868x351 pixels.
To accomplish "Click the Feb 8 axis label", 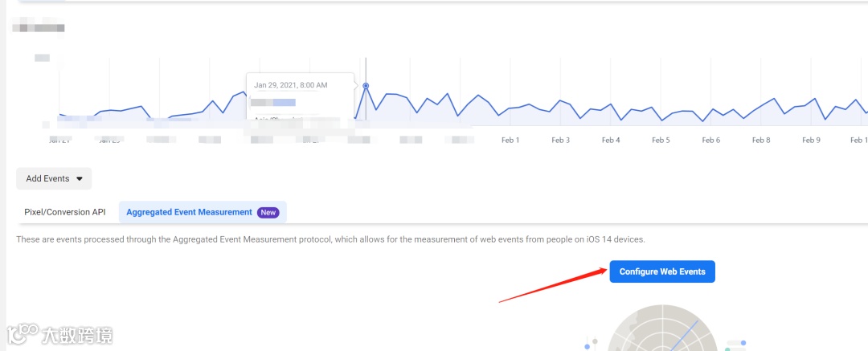I will (x=761, y=140).
